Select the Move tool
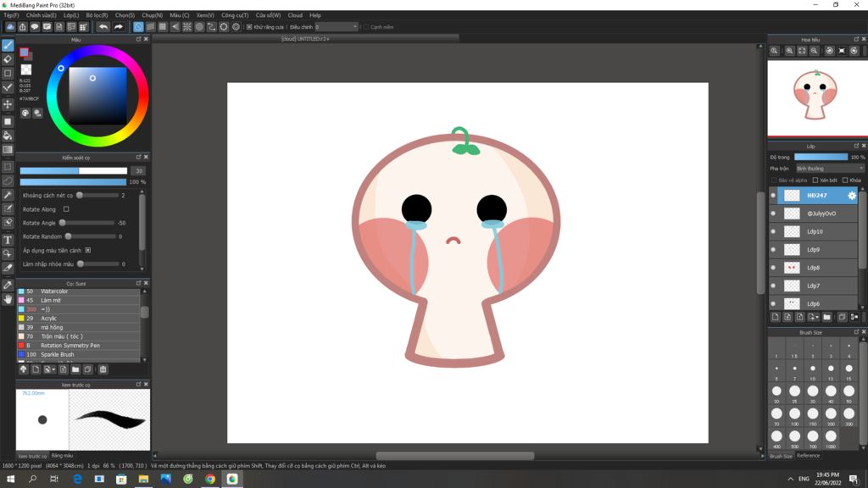Viewport: 868px width, 488px height. coord(8,104)
